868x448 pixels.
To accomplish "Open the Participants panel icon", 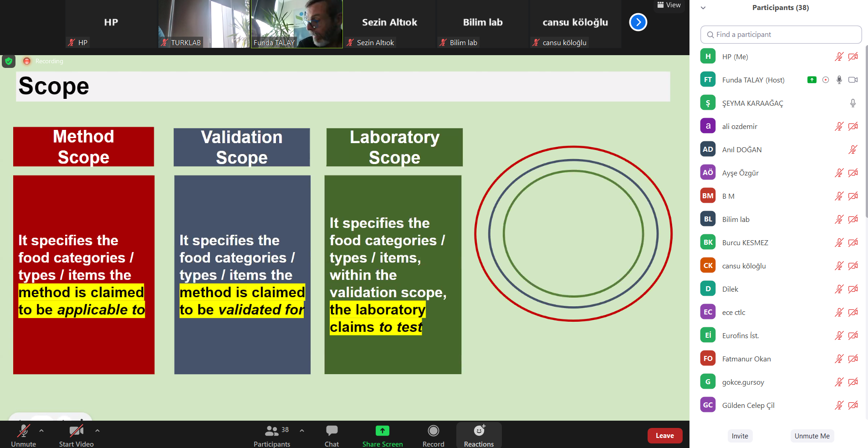I will (272, 431).
